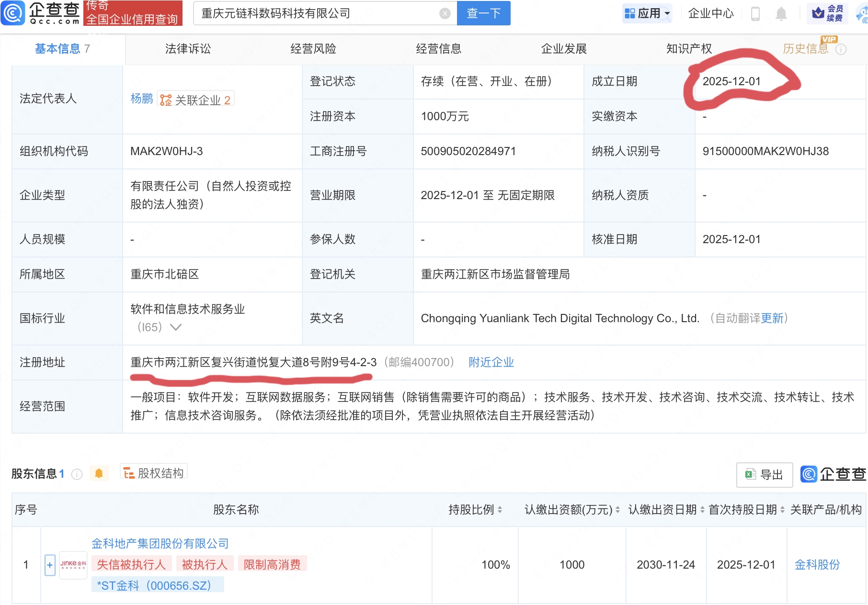Switch to 知识产权 tab
The height and width of the screenshot is (605, 868).
click(x=689, y=49)
